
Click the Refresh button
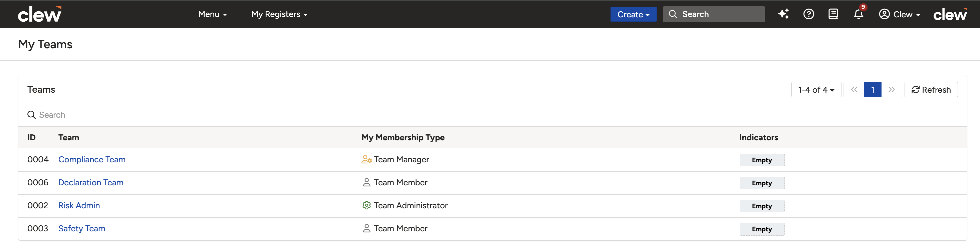(931, 90)
